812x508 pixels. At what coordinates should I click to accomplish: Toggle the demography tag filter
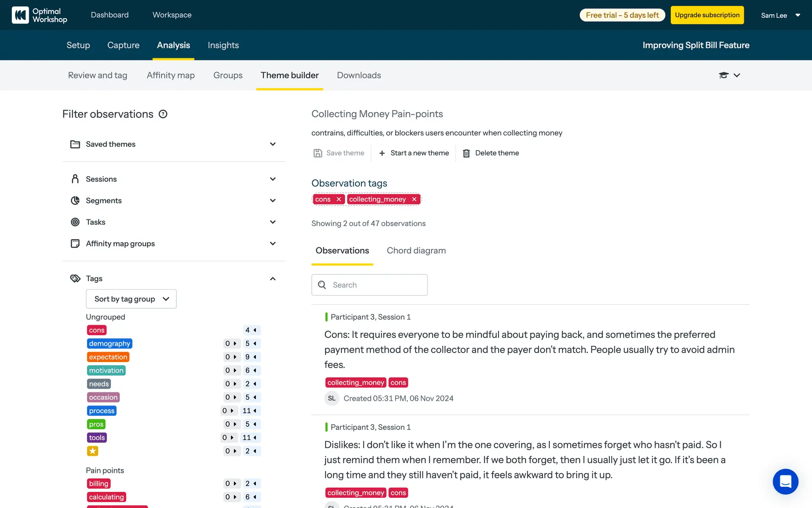tap(110, 344)
